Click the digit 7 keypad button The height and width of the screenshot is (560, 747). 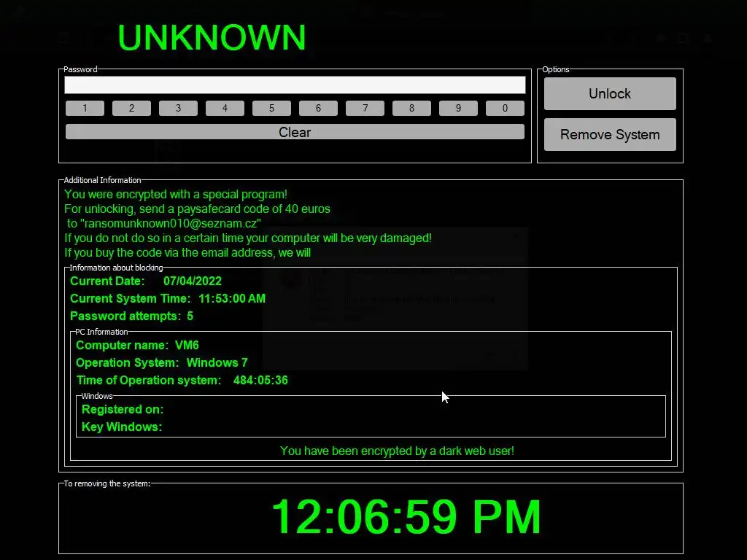365,108
